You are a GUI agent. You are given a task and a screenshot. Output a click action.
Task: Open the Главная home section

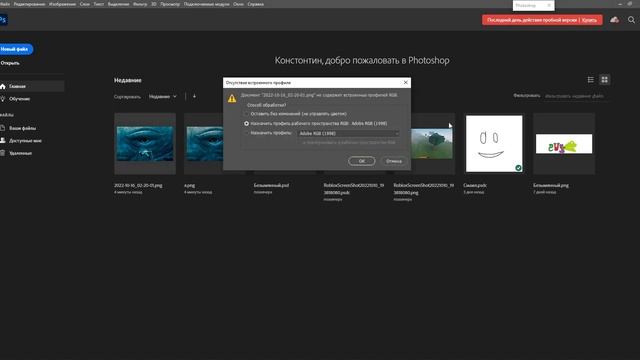pos(32,86)
